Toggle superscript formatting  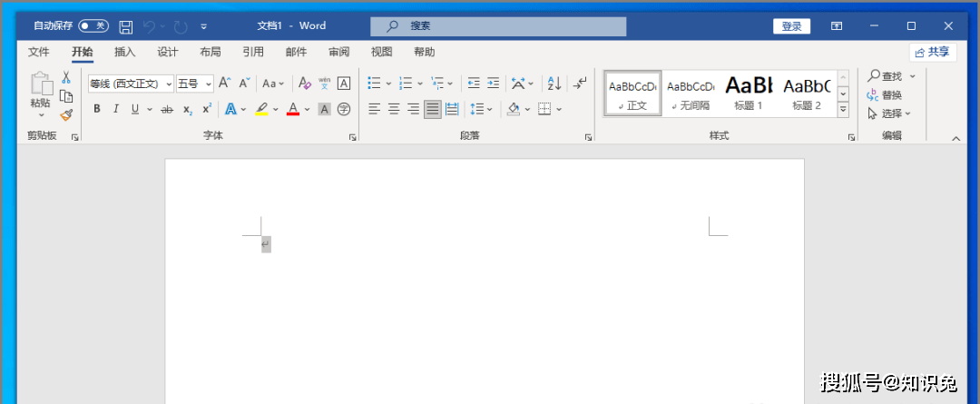[207, 110]
